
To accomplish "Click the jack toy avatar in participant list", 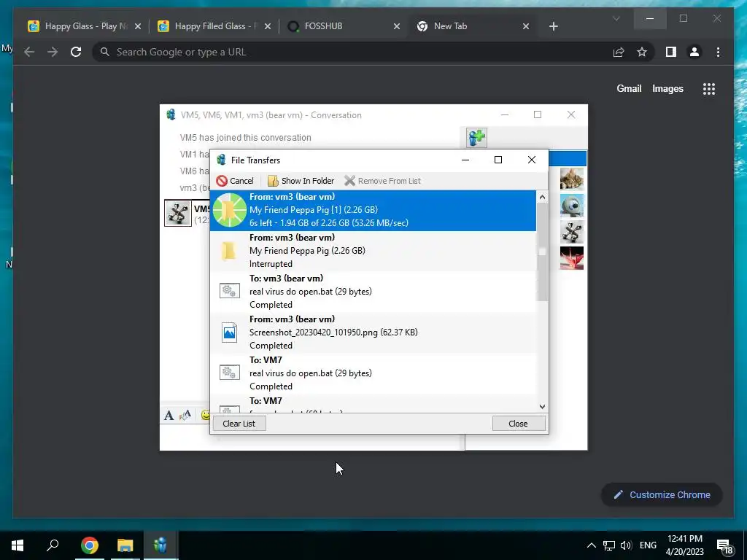I will coord(572,232).
